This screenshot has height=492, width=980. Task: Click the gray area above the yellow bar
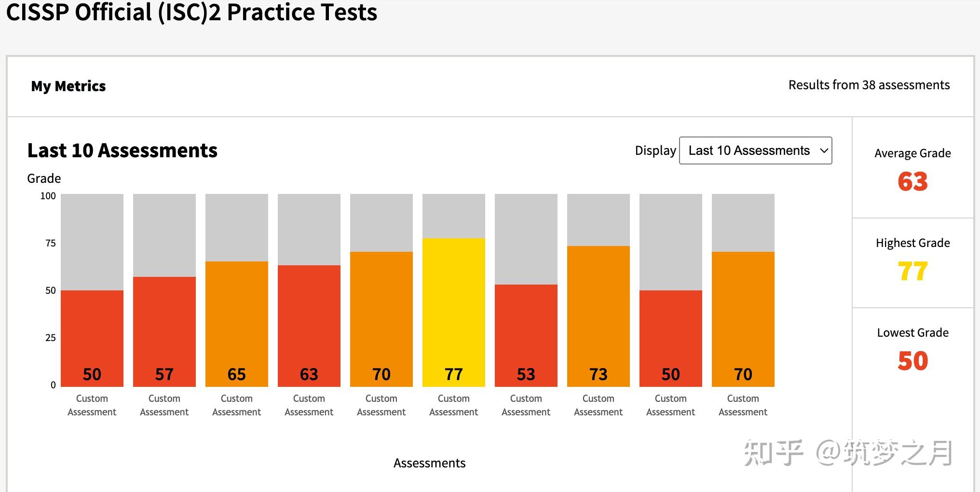pyautogui.click(x=453, y=216)
